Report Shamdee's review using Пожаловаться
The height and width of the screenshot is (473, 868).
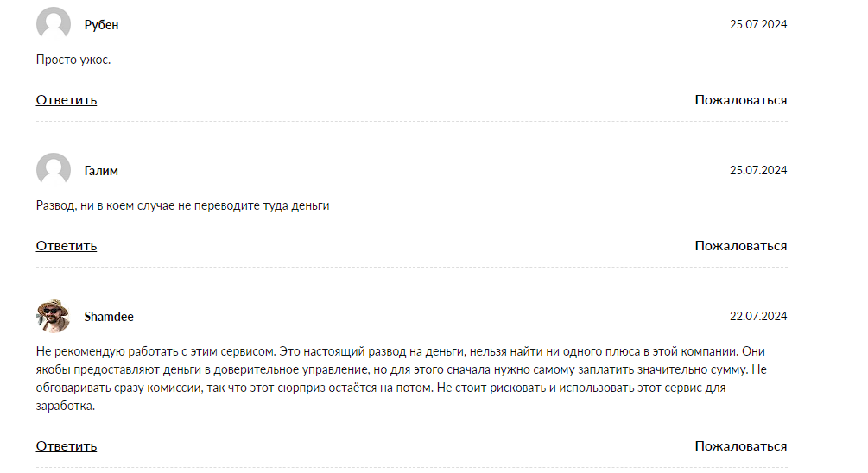(x=740, y=445)
